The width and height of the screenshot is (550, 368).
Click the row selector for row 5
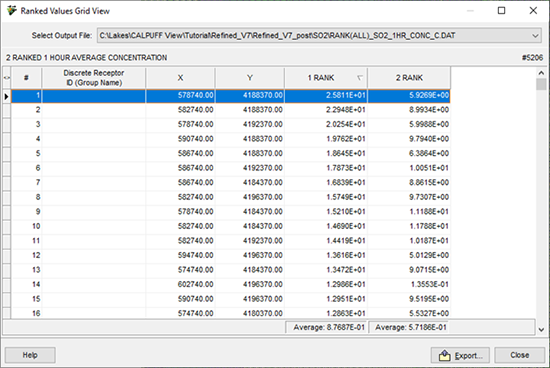tap(7, 154)
